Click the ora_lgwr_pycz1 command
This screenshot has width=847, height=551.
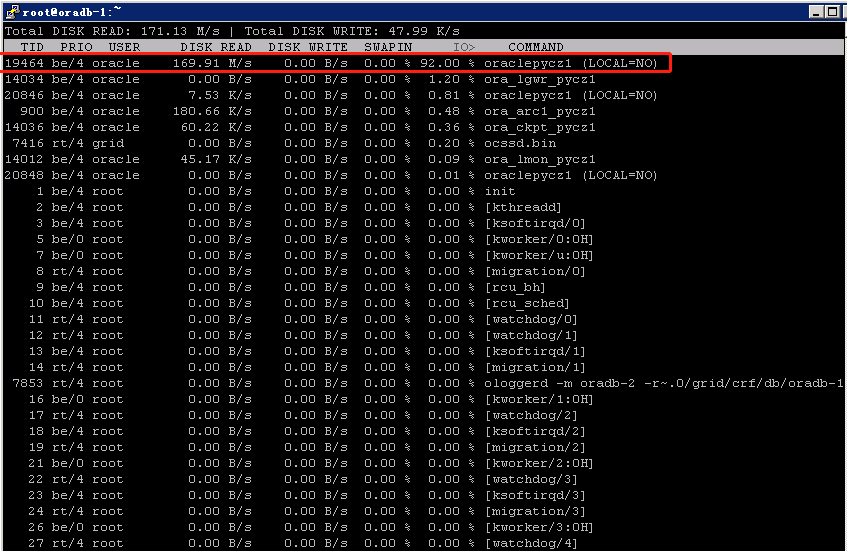(540, 79)
